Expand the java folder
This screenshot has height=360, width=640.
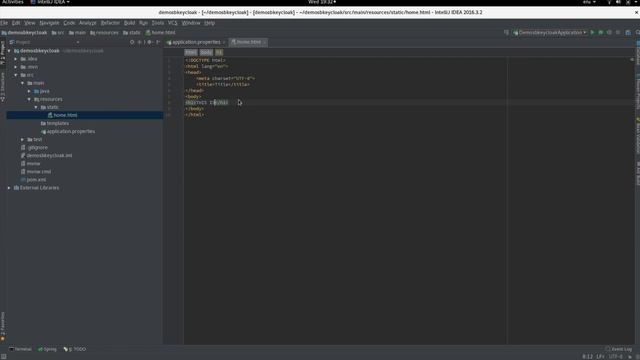tap(29, 91)
